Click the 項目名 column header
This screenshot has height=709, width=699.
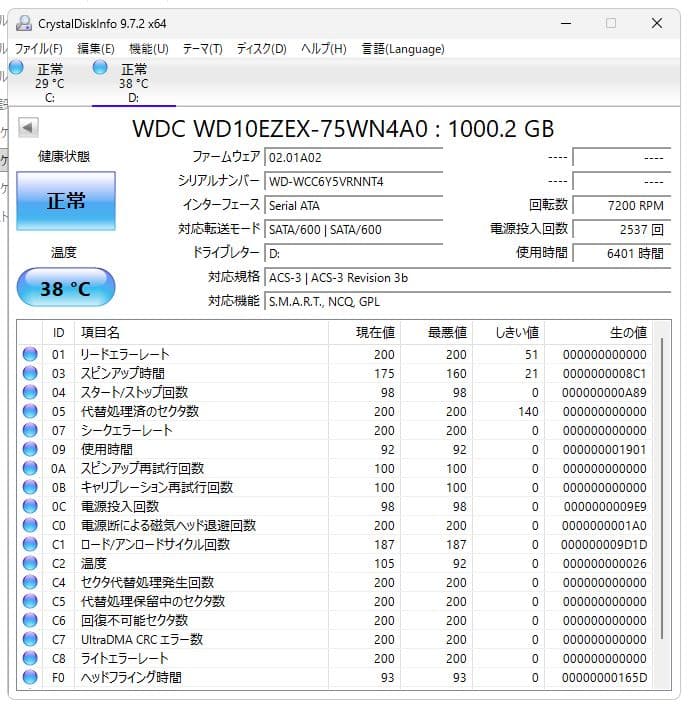(201, 333)
